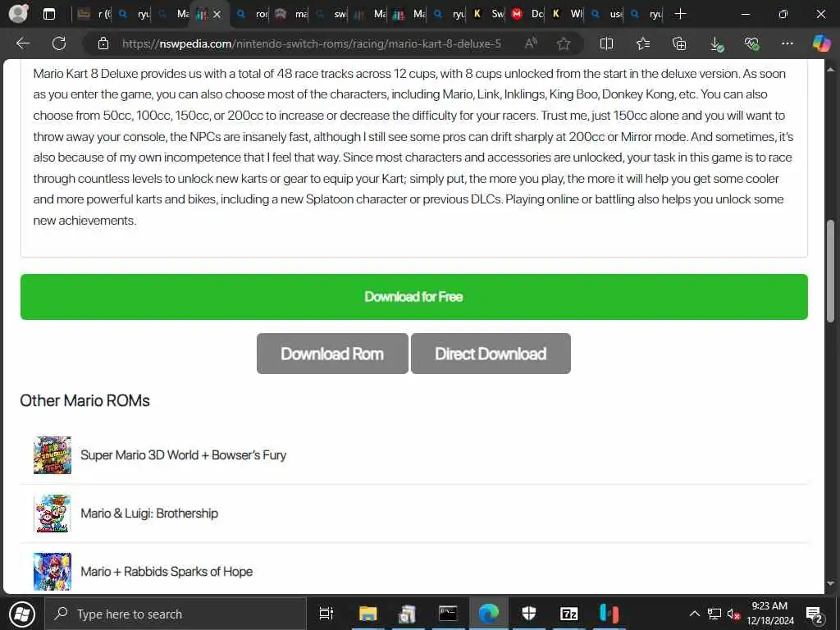The height and width of the screenshot is (630, 840).
Task: Show the Downloads panel
Action: pyautogui.click(x=716, y=43)
